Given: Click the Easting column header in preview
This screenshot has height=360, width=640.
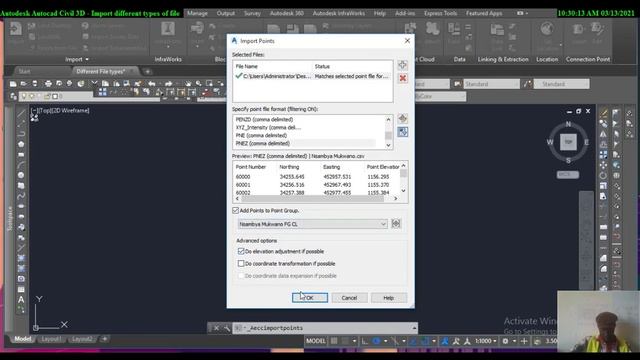Looking at the screenshot, I should click(x=331, y=167).
